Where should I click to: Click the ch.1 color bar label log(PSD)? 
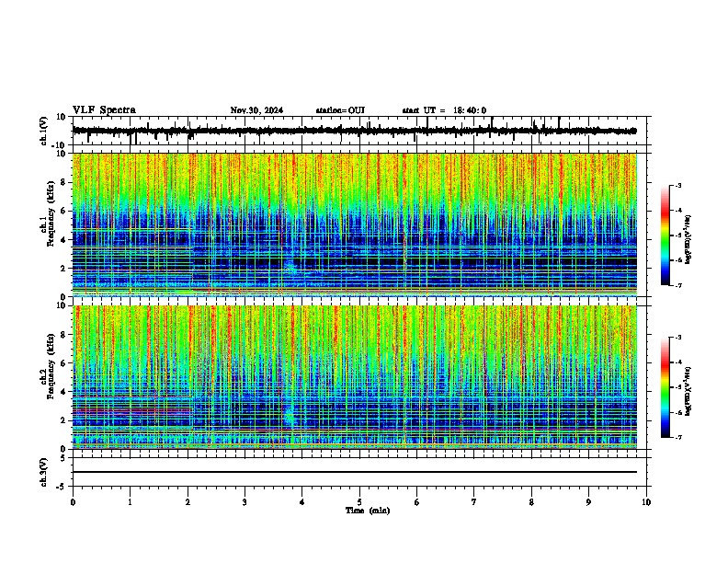pos(688,239)
